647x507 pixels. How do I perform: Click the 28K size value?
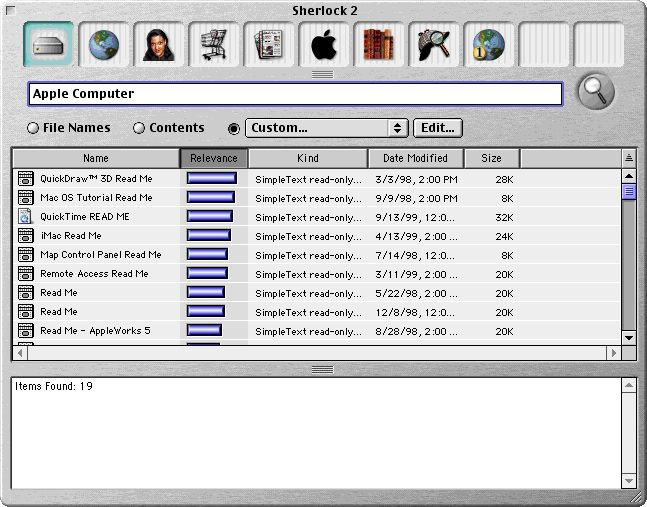click(504, 179)
